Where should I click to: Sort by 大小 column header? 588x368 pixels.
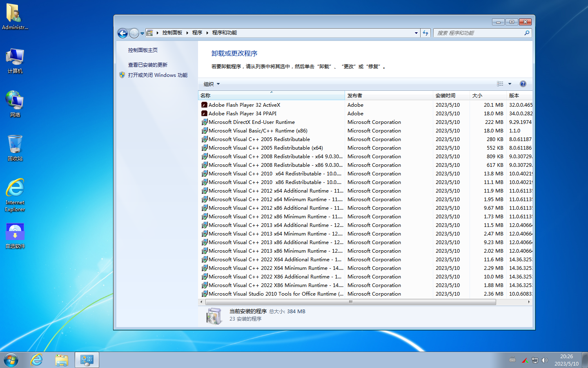tap(488, 95)
